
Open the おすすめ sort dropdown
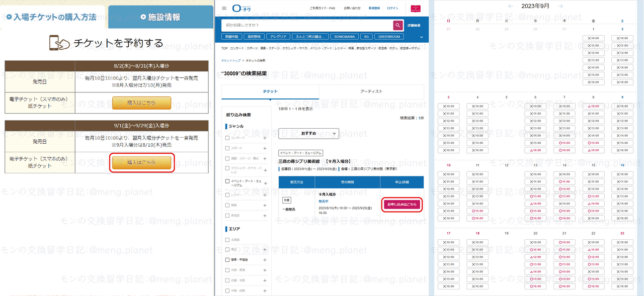click(309, 134)
